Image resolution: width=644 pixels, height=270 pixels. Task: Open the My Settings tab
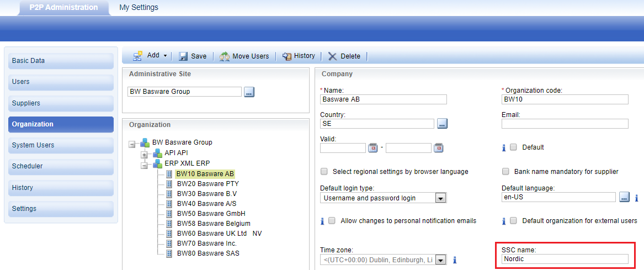click(x=139, y=7)
